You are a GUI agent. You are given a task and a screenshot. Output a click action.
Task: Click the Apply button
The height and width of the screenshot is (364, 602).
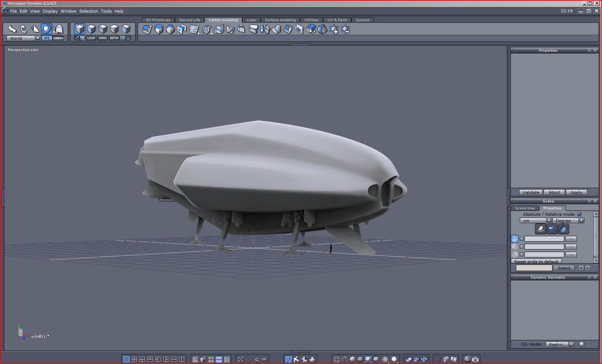pyautogui.click(x=577, y=192)
